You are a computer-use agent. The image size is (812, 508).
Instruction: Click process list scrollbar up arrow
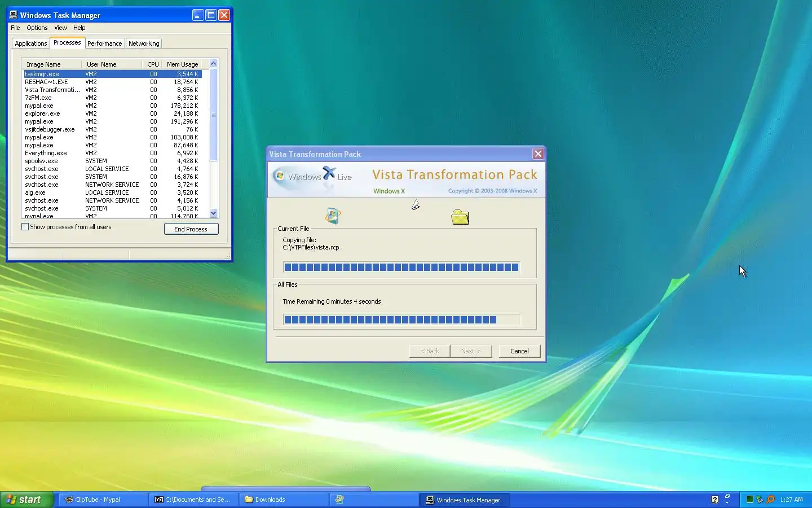coord(213,64)
